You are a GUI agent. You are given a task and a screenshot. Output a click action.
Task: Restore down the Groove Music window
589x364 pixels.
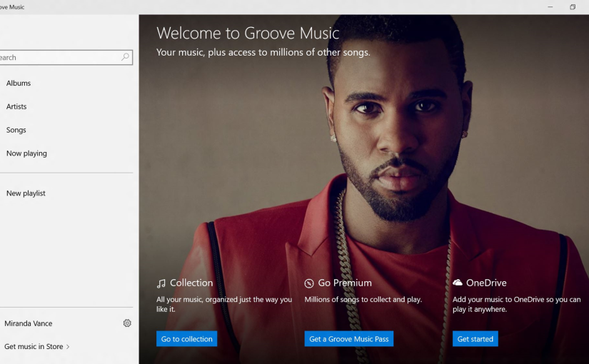pyautogui.click(x=573, y=7)
